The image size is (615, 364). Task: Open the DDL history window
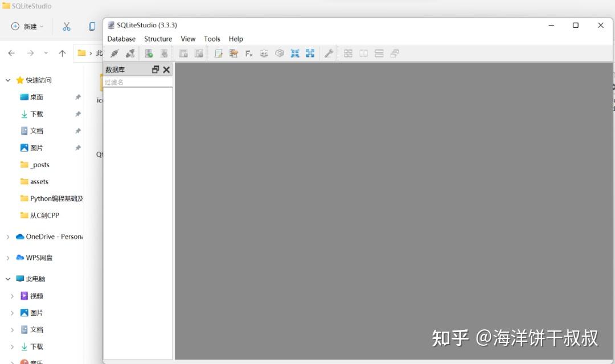click(233, 53)
